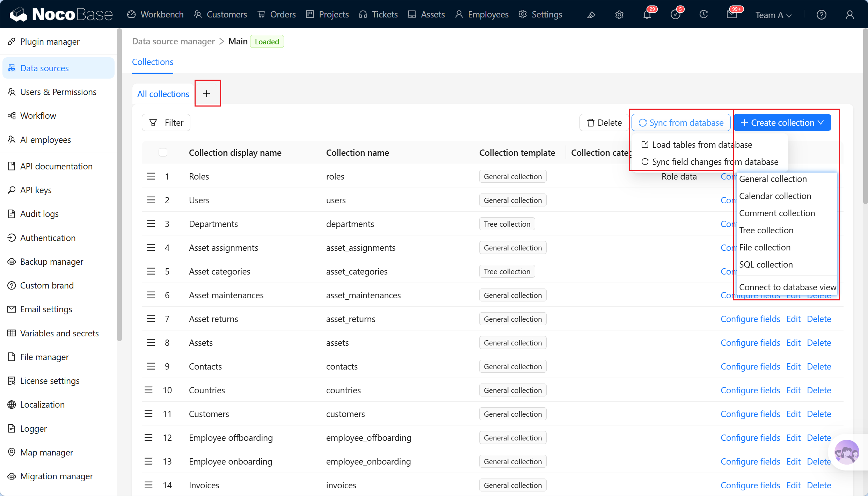Click the Filter button

166,123
